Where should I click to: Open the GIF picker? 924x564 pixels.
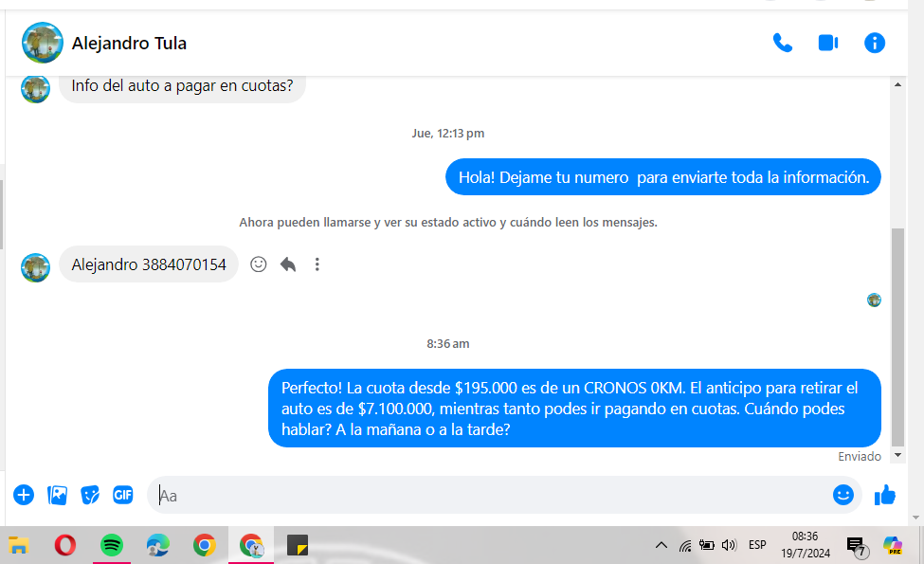pos(122,495)
